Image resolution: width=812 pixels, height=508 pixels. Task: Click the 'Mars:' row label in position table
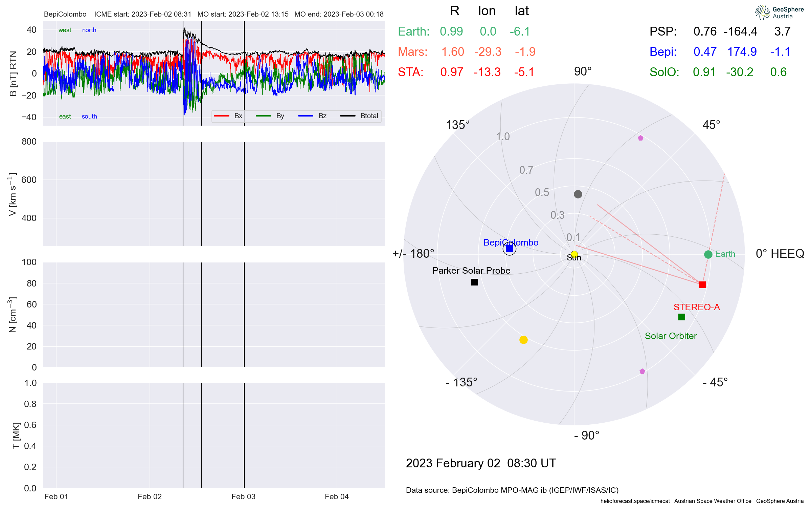pyautogui.click(x=413, y=52)
